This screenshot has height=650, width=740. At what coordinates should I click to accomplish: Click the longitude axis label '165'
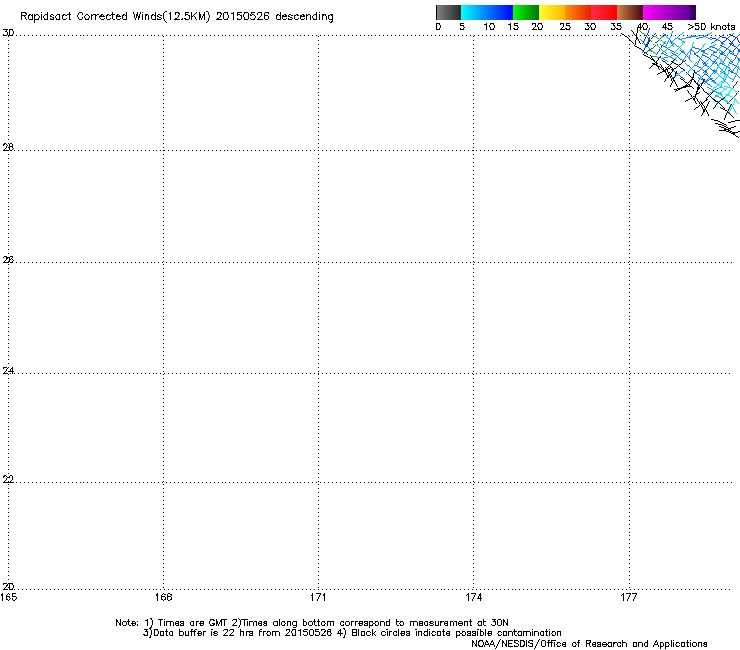(x=8, y=597)
